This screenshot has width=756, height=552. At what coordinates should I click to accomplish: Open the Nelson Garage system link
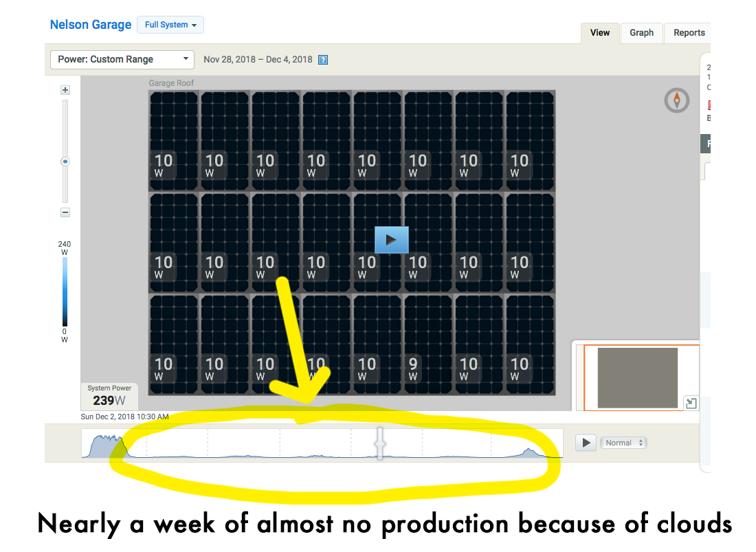91,25
